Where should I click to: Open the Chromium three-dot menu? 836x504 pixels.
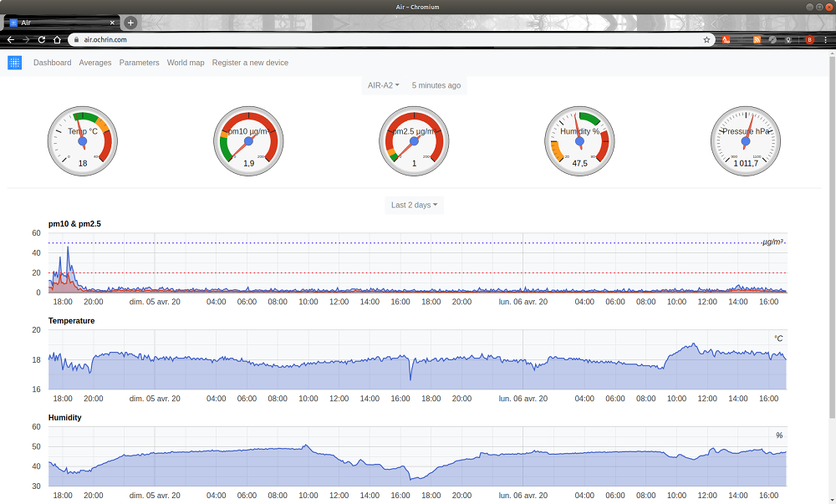(825, 39)
